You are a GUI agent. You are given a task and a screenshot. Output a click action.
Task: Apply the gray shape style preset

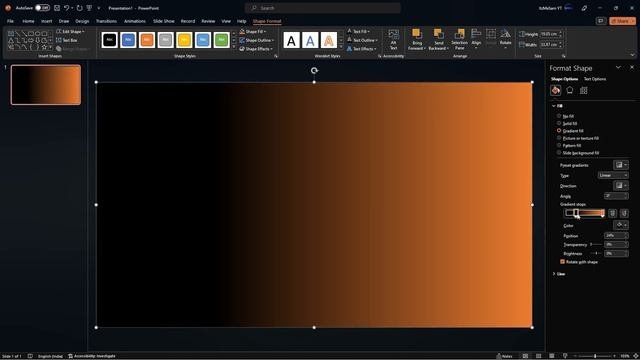(x=165, y=40)
